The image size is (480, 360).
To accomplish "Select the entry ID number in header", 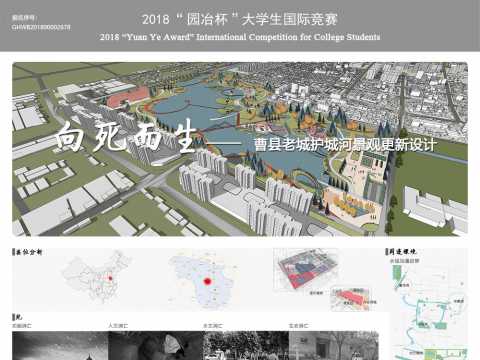I will (x=41, y=27).
